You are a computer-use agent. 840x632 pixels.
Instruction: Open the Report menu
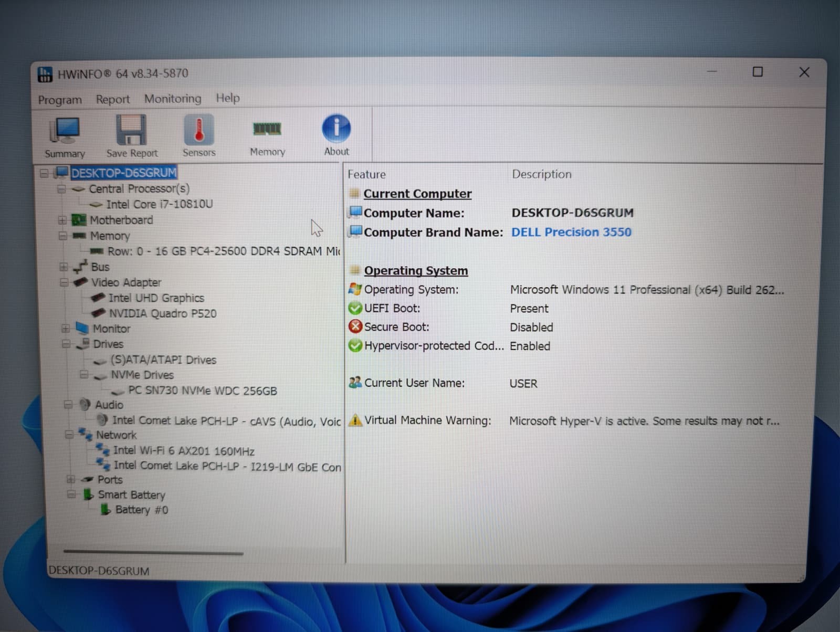112,99
